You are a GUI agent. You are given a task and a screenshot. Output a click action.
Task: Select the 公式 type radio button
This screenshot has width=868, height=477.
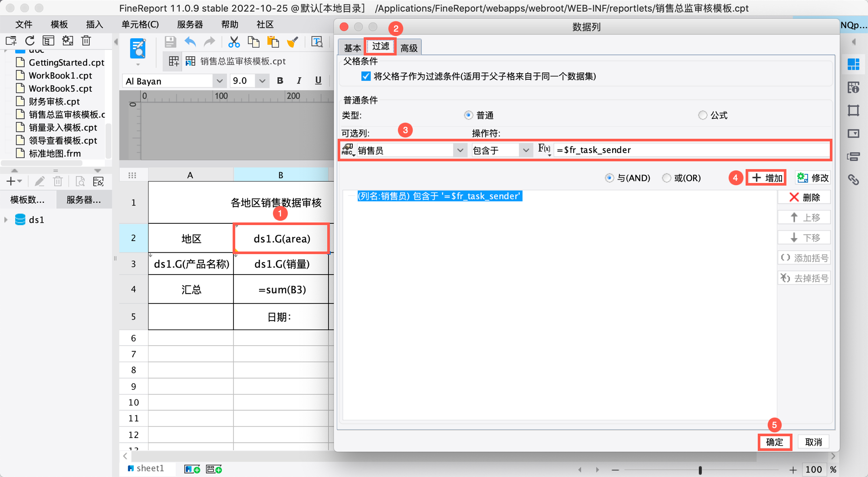703,115
